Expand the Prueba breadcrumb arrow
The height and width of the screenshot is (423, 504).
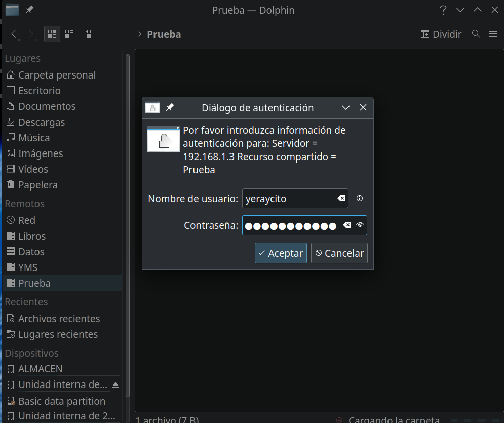(x=139, y=34)
